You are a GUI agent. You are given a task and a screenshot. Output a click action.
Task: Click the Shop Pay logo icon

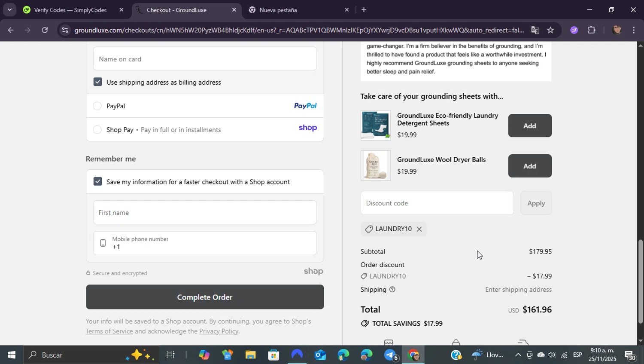[x=308, y=128]
